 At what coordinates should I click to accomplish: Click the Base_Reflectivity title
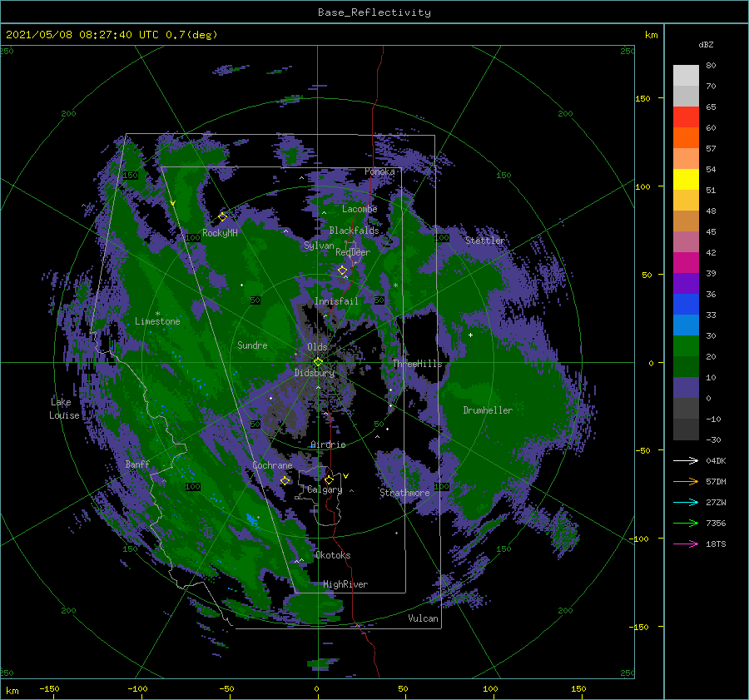click(374, 12)
